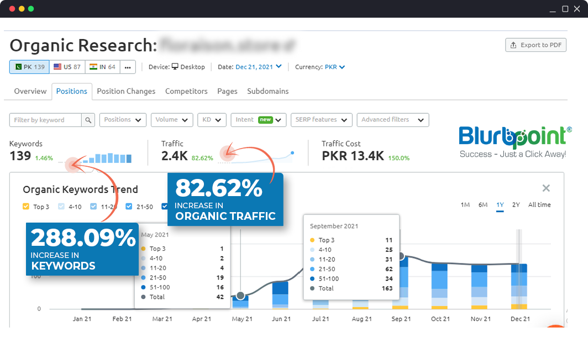588x364 pixels.
Task: Toggle the Top 3 checkbox in legend
Action: [x=26, y=207]
